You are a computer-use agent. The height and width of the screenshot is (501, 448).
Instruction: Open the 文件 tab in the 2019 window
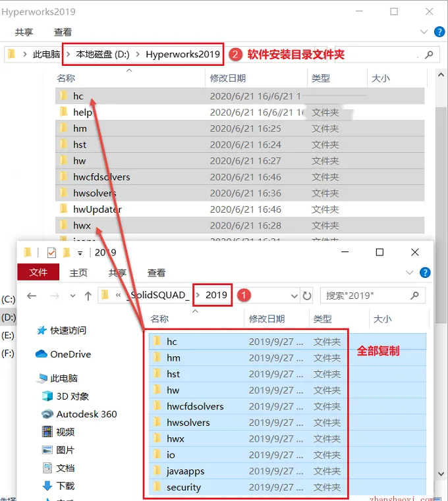pyautogui.click(x=38, y=273)
